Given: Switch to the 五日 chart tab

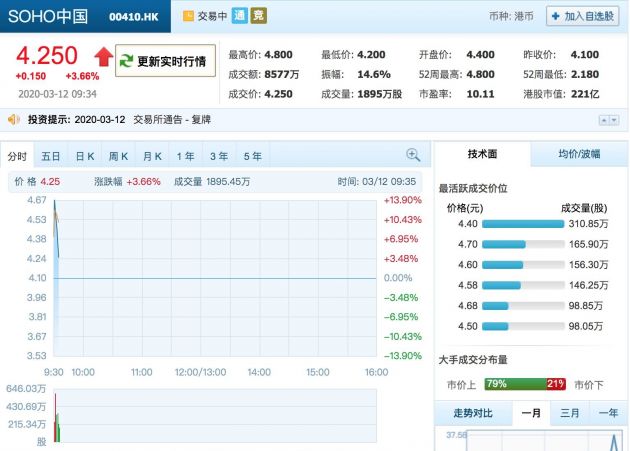Looking at the screenshot, I should 51,156.
